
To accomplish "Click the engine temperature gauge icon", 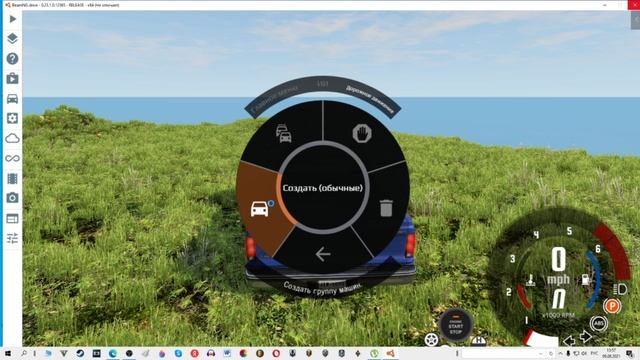I will point(530,280).
